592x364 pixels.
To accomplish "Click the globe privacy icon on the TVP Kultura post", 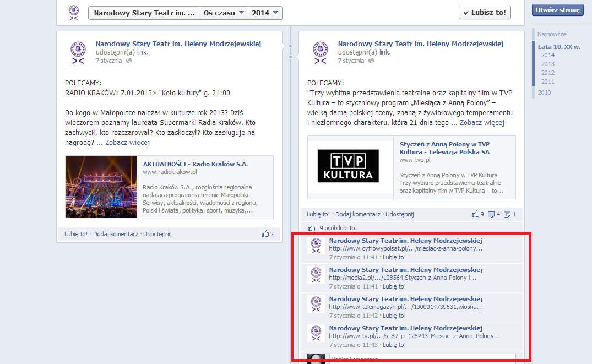I will (371, 61).
